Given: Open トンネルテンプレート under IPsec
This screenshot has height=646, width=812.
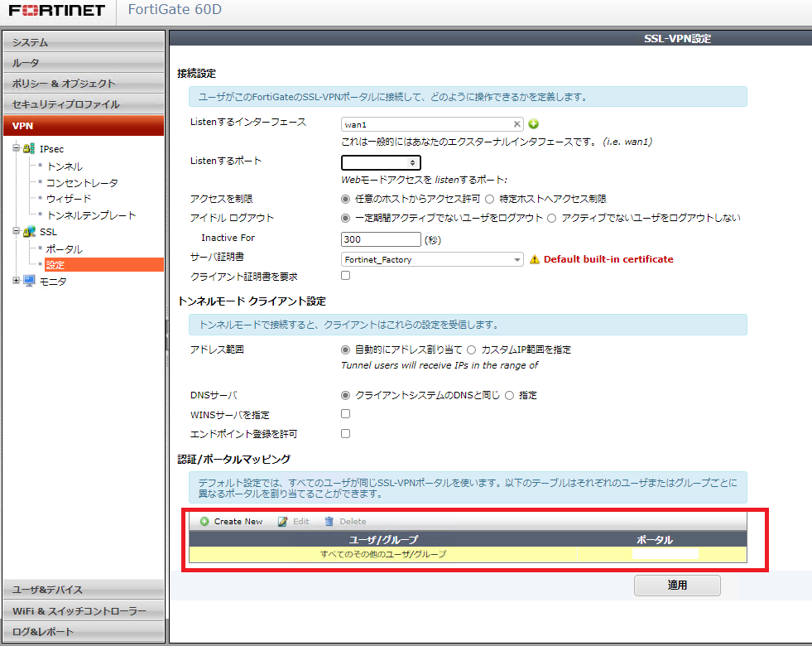Looking at the screenshot, I should pyautogui.click(x=91, y=215).
